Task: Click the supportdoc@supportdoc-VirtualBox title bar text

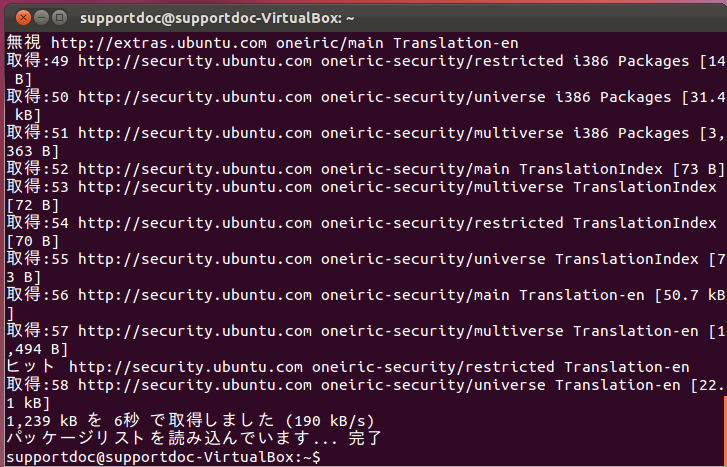Action: point(217,19)
